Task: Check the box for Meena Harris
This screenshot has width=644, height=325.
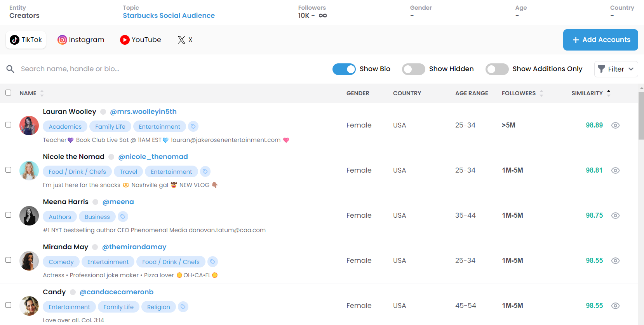Action: click(x=8, y=215)
